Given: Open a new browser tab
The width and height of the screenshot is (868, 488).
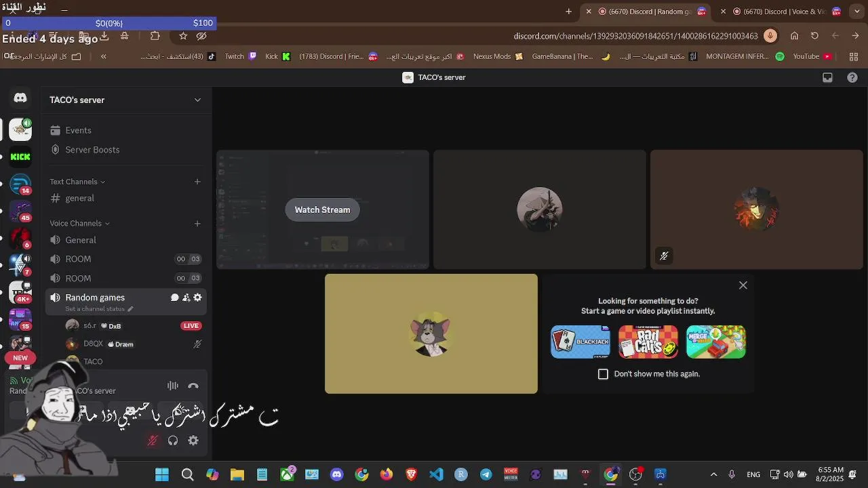Looking at the screenshot, I should pyautogui.click(x=568, y=12).
